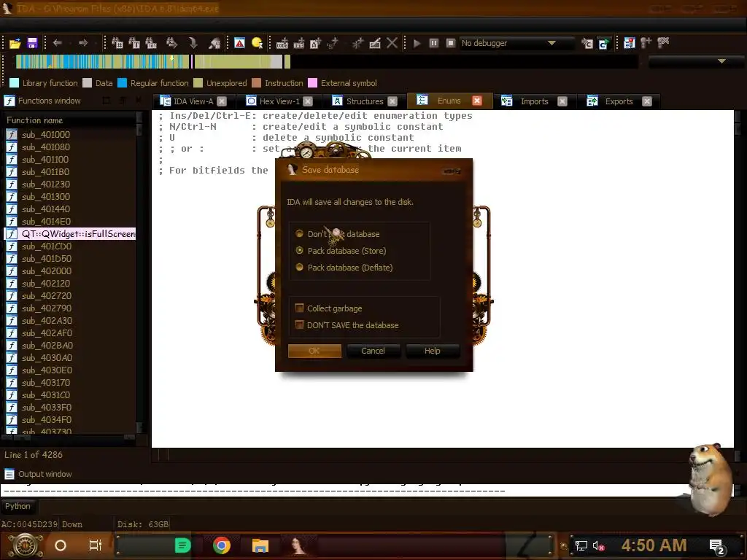Click the Unexplored olive color swatch
This screenshot has width=747, height=560.
click(x=198, y=83)
